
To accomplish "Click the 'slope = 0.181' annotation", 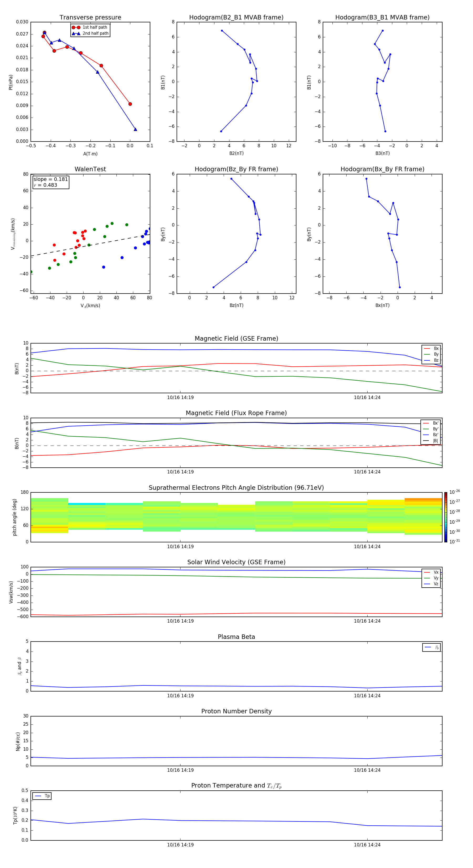I will click(x=50, y=179).
